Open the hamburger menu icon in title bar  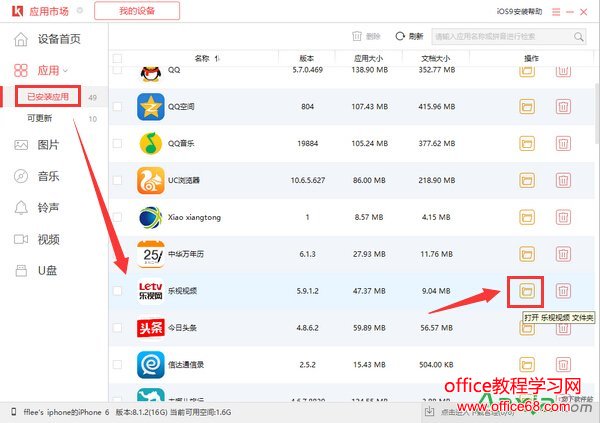point(556,12)
